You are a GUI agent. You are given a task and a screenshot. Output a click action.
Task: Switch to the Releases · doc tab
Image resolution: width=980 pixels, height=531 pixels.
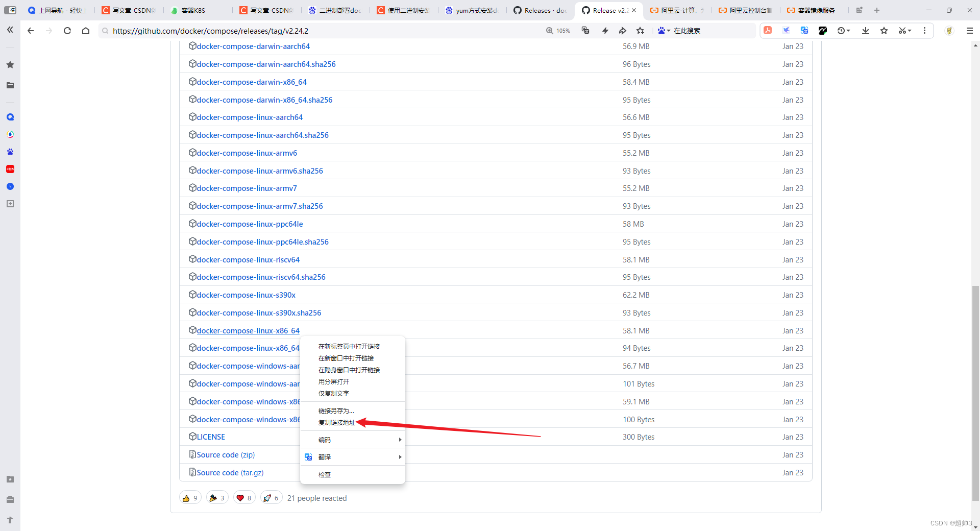point(540,10)
